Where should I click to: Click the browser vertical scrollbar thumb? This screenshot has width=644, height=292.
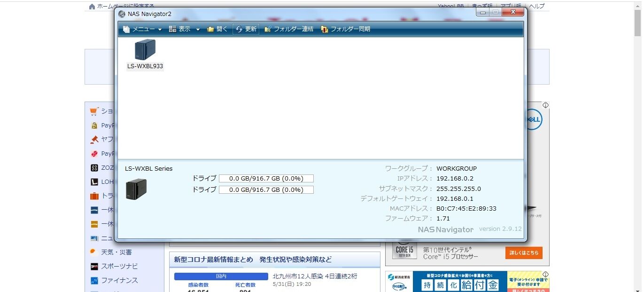pyautogui.click(x=637, y=22)
